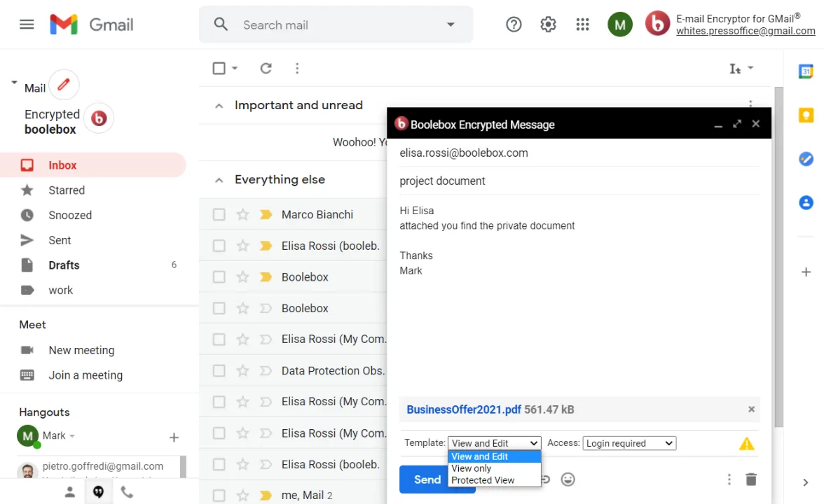Open the Google apps grid
The height and width of the screenshot is (504, 824).
coord(582,24)
